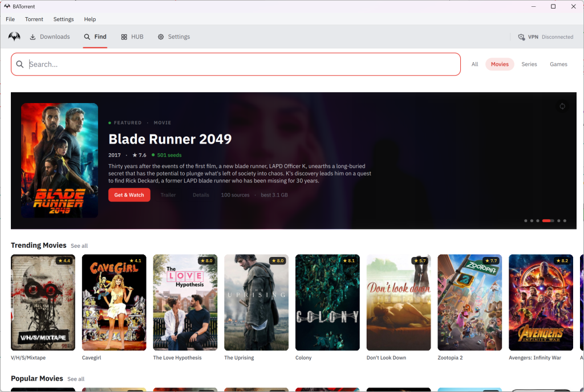
Task: Open the Cavegirl movie poster
Action: click(x=114, y=303)
